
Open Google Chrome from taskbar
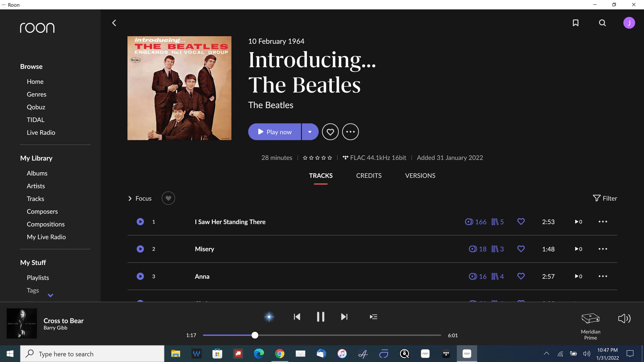point(280,354)
